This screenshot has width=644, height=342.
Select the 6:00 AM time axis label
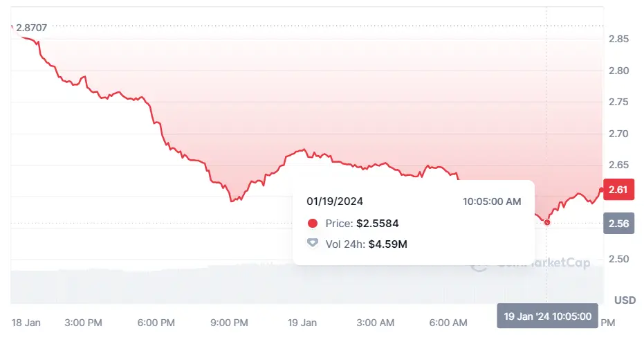pyautogui.click(x=448, y=323)
